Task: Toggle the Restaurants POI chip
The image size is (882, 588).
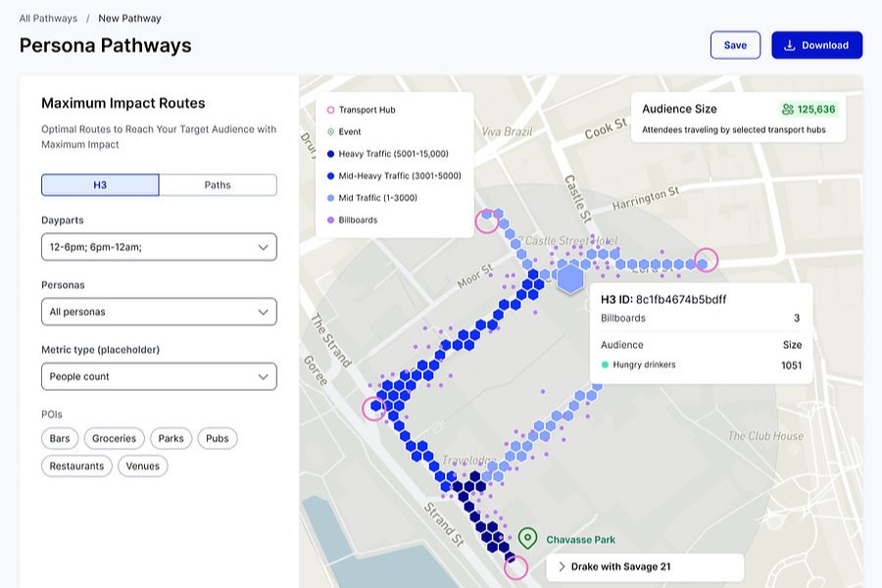Action: tap(76, 465)
